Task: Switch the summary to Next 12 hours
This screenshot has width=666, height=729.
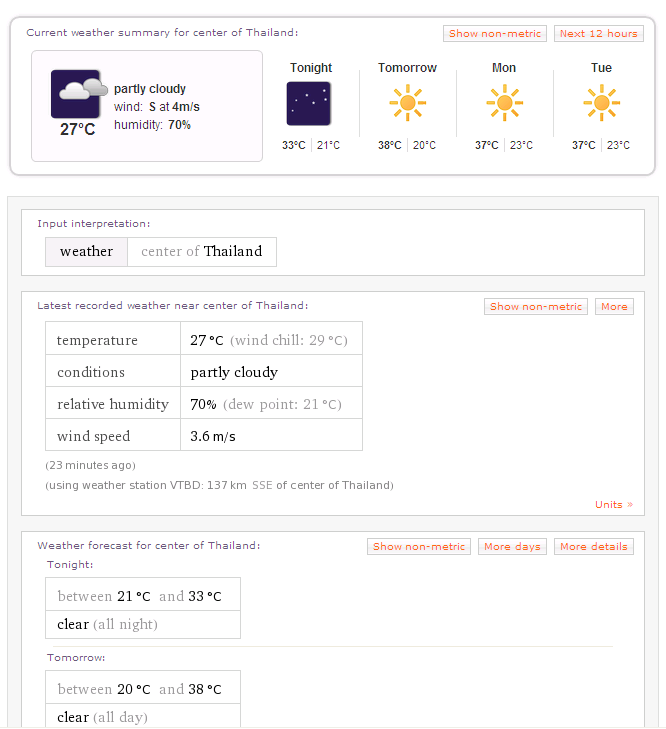Action: coord(598,33)
